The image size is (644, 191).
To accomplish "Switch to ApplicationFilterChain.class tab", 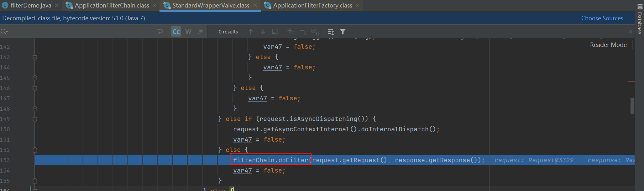I will 112,5.
